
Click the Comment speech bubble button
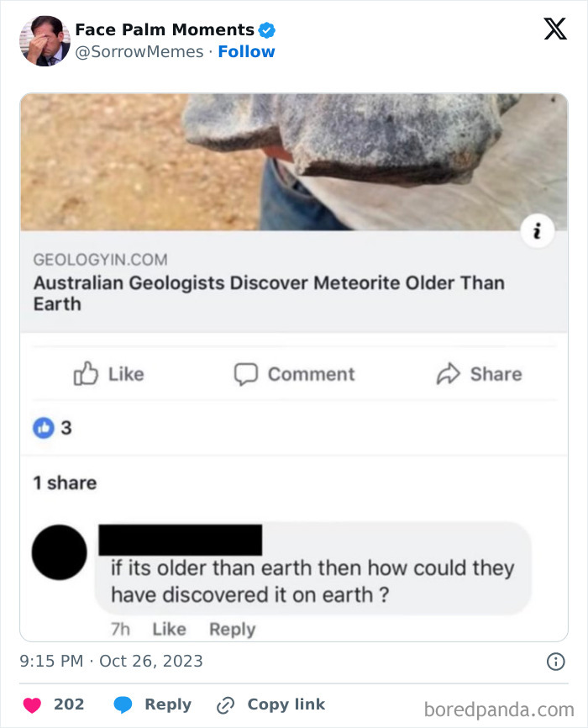pyautogui.click(x=294, y=374)
